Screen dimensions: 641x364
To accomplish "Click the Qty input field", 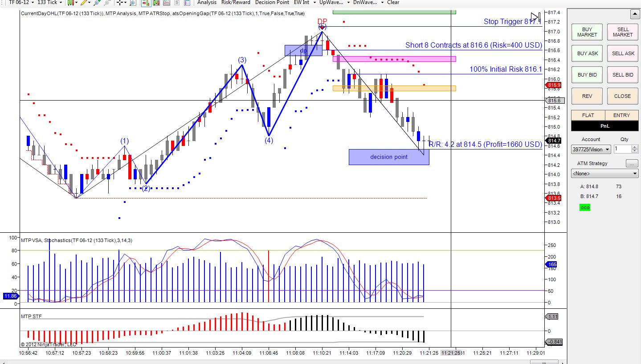I will [x=622, y=150].
